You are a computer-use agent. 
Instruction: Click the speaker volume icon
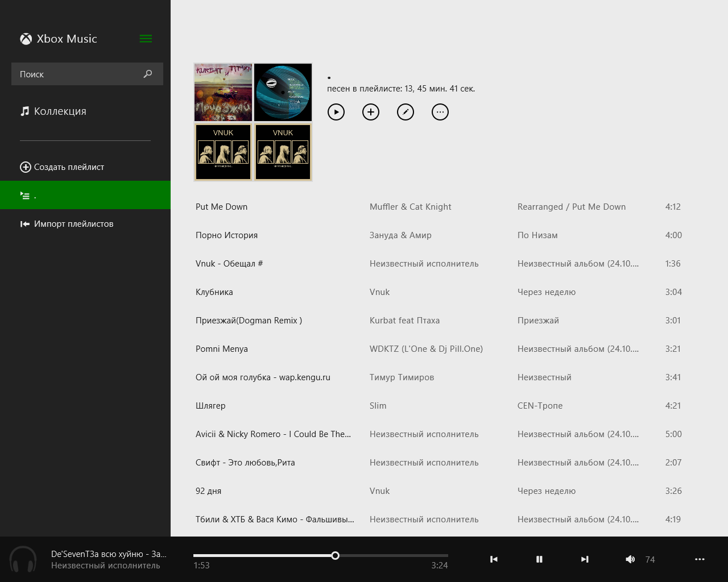coord(630,559)
